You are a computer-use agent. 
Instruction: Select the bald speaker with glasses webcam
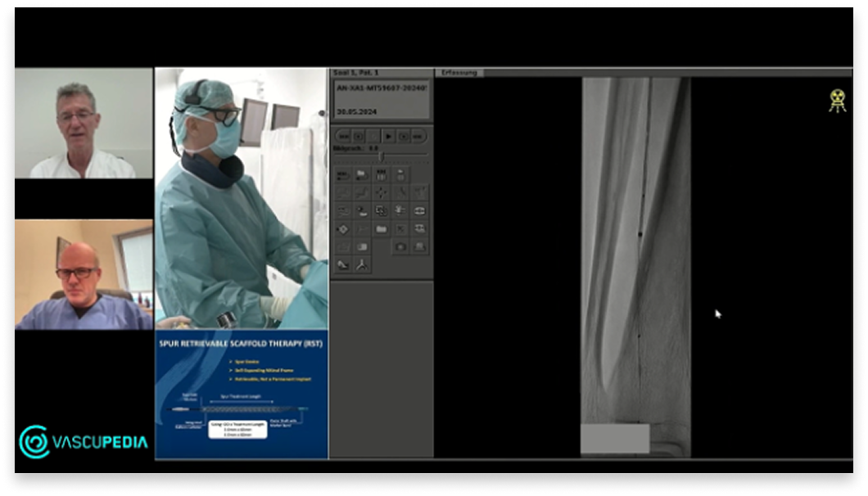(84, 274)
